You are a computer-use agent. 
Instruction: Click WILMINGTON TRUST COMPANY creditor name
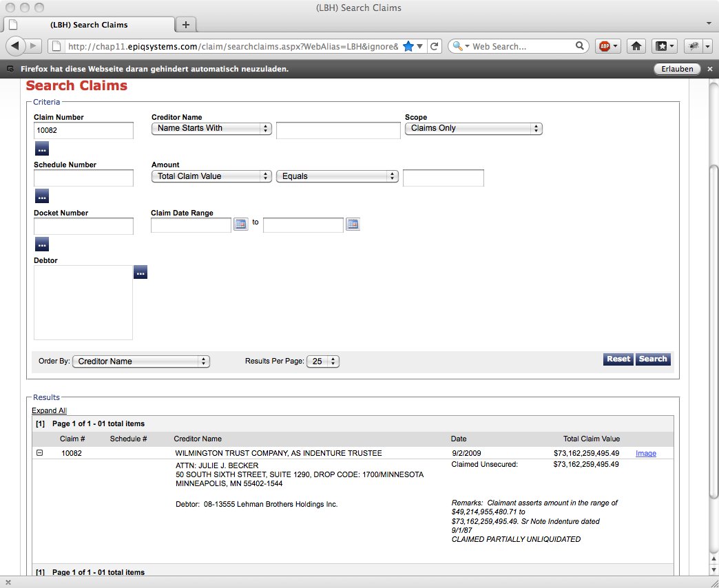pos(278,453)
